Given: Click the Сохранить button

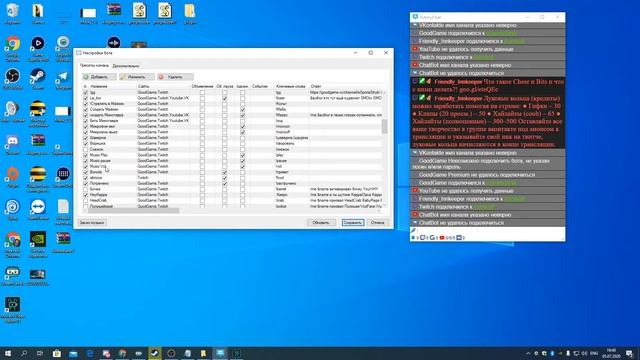Looking at the screenshot, I should tap(353, 222).
